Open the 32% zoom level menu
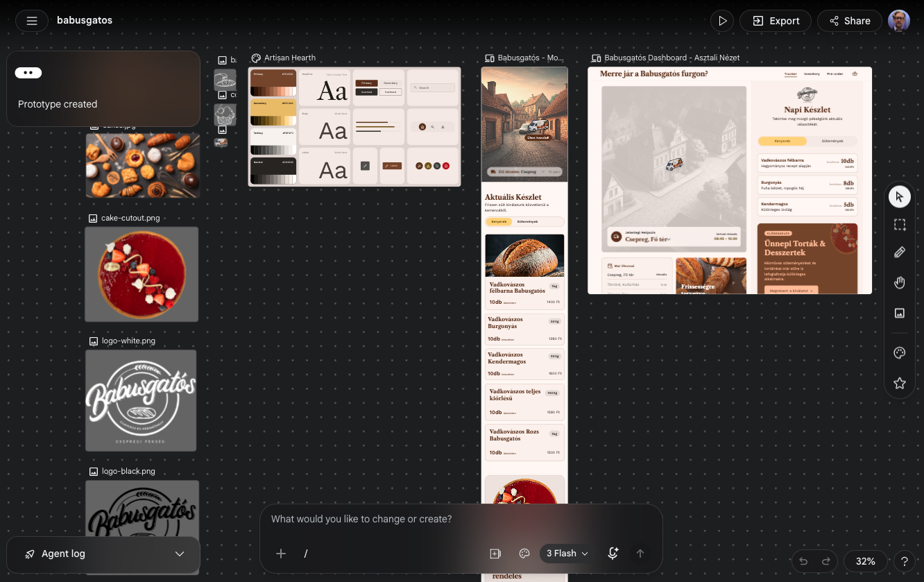 tap(865, 561)
